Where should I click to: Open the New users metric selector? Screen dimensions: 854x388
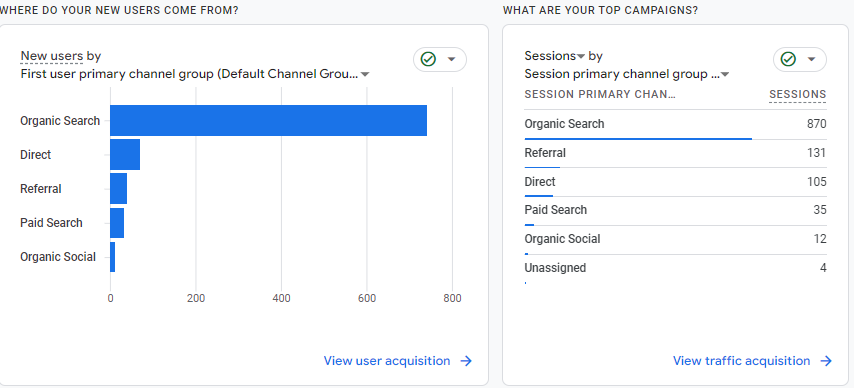52,56
